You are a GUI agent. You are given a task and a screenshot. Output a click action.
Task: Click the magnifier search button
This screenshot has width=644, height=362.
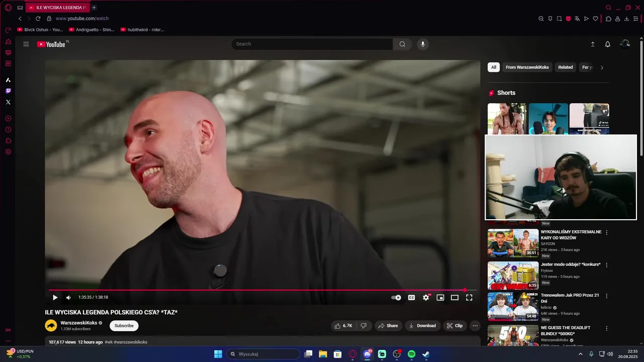pos(403,44)
